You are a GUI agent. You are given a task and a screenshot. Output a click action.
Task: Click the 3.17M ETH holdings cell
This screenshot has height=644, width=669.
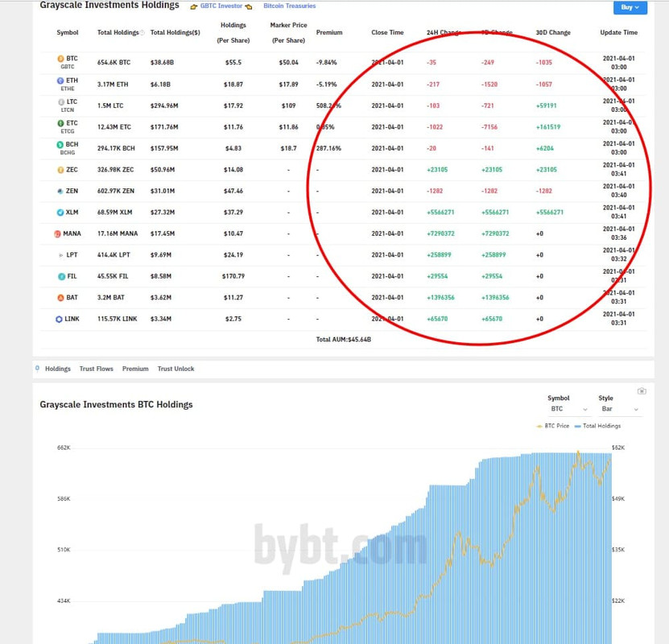(113, 85)
